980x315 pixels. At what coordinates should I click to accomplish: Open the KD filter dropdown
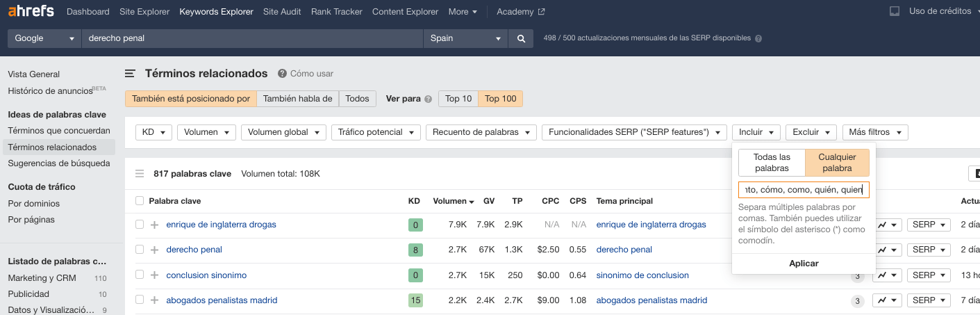point(155,132)
